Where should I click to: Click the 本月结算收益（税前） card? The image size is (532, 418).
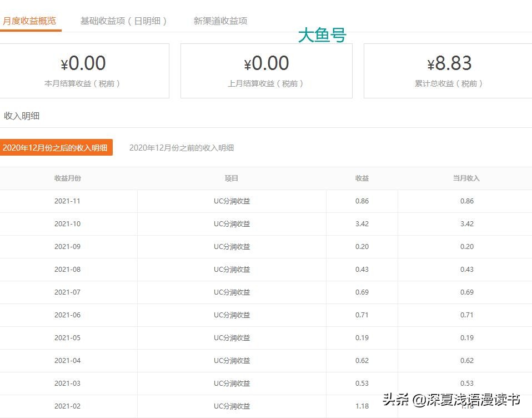click(84, 71)
